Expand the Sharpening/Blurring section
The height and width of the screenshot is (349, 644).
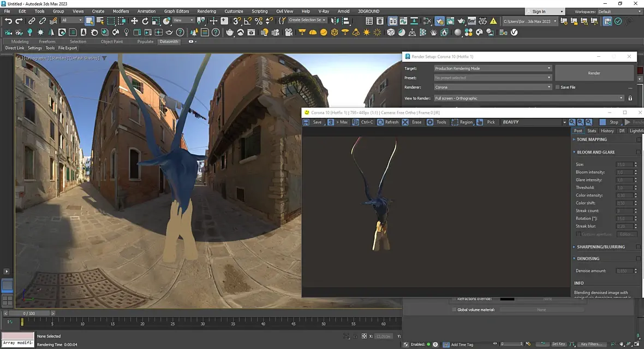pos(600,247)
